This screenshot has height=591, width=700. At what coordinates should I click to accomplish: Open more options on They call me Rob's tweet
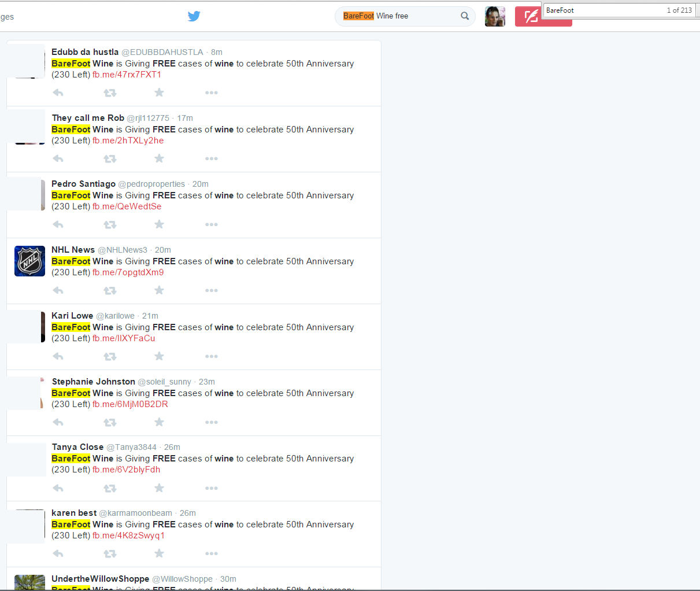[x=212, y=158]
